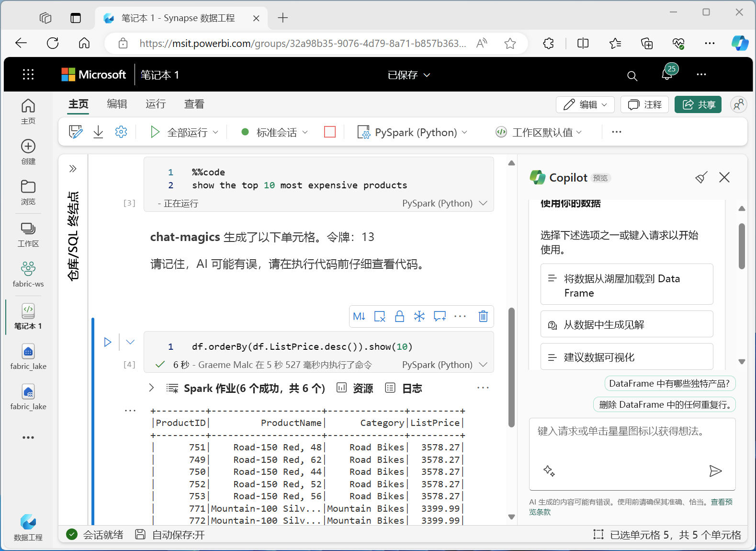Viewport: 756px width, 551px height.
Task: Go to 主页 in left navigation
Action: (28, 111)
